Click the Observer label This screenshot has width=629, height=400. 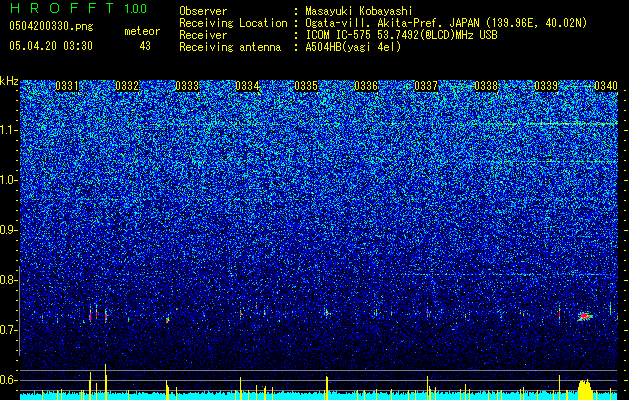203,11
